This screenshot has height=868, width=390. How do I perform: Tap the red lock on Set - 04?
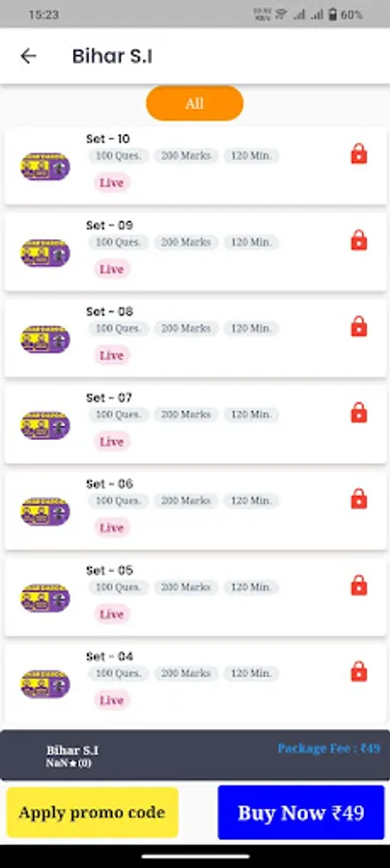(359, 671)
